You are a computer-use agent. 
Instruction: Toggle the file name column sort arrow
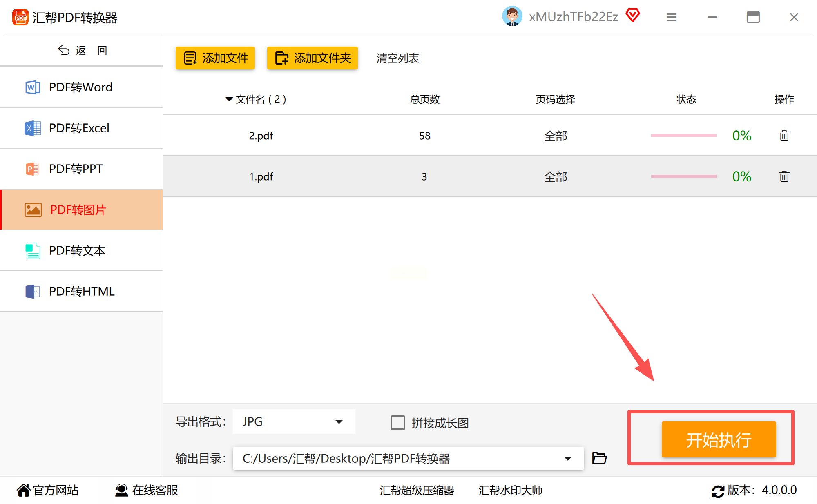point(229,99)
